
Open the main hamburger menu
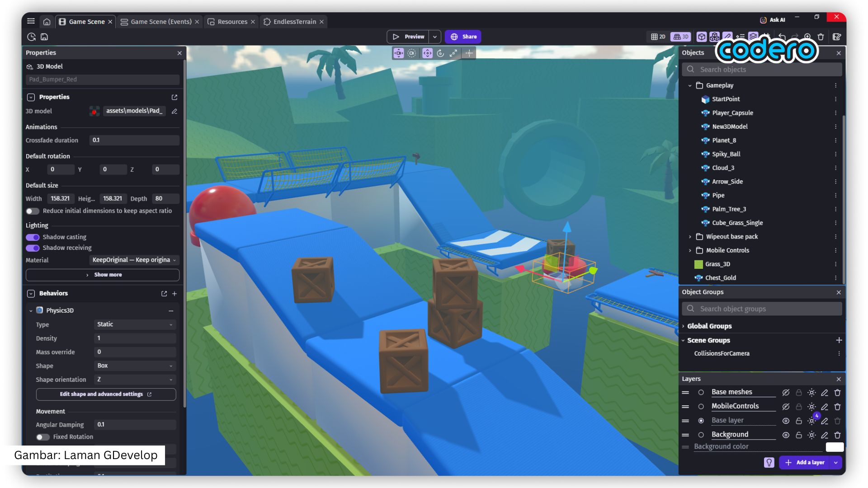point(31,21)
